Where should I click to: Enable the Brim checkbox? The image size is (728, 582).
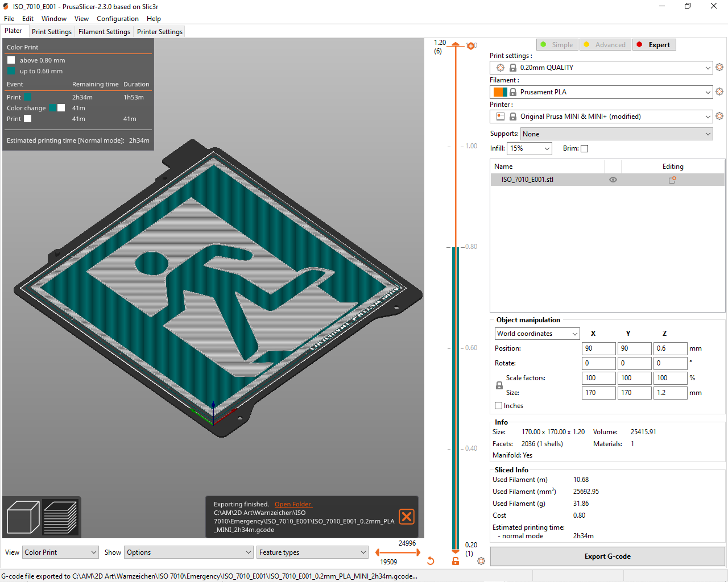point(585,148)
